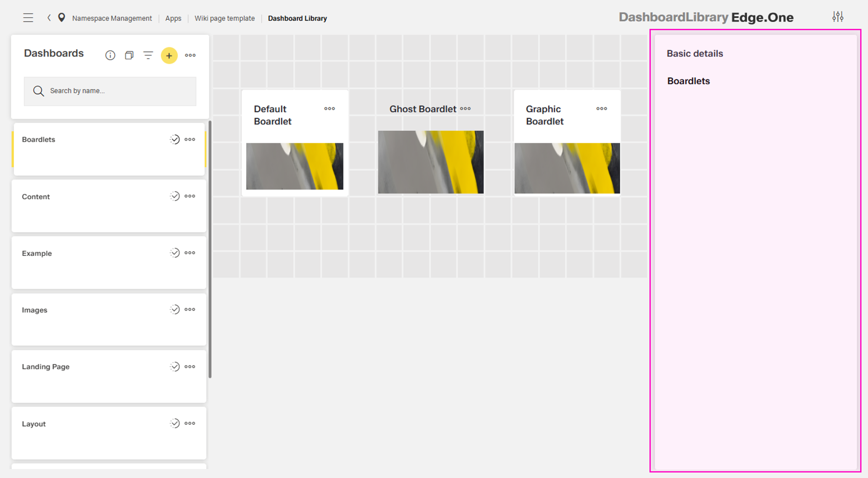Add a new dashboard with plus button

[169, 56]
